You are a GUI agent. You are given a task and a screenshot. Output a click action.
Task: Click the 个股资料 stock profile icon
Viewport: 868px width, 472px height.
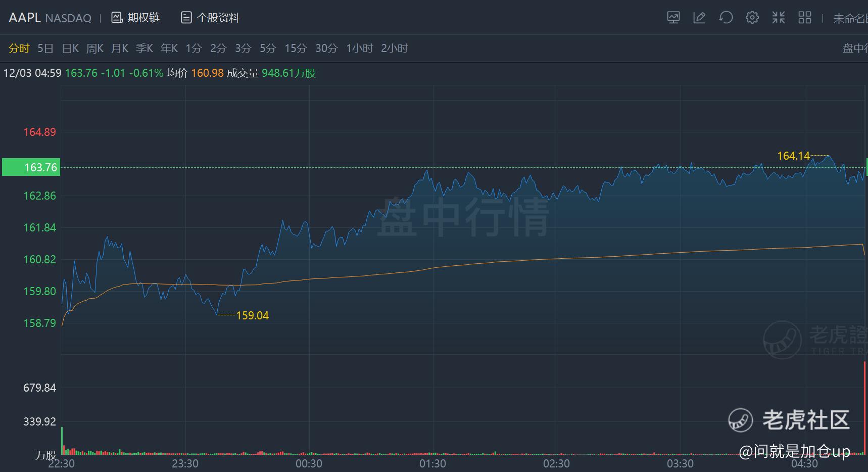click(x=186, y=18)
